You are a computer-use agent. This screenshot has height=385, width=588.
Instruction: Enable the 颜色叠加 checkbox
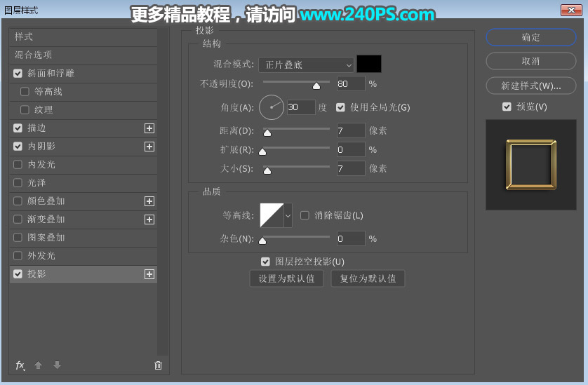[x=18, y=201]
